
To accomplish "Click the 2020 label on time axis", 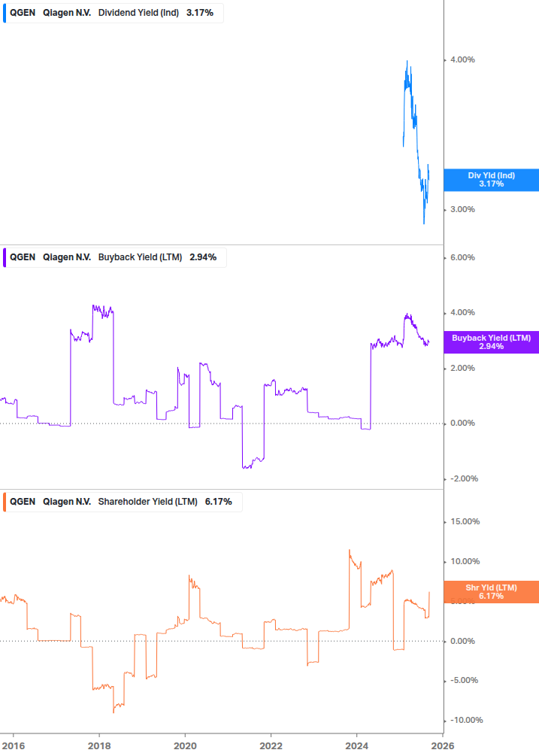I will pos(185,746).
